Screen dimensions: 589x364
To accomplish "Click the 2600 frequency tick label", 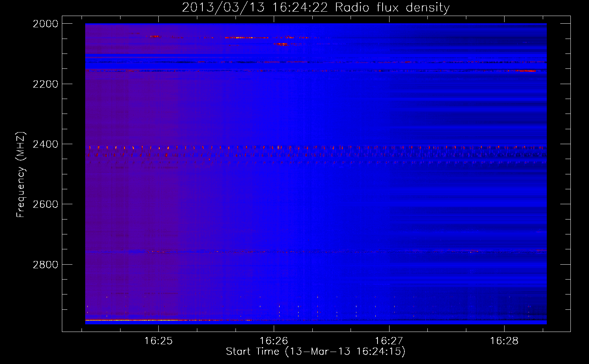I will [46, 204].
